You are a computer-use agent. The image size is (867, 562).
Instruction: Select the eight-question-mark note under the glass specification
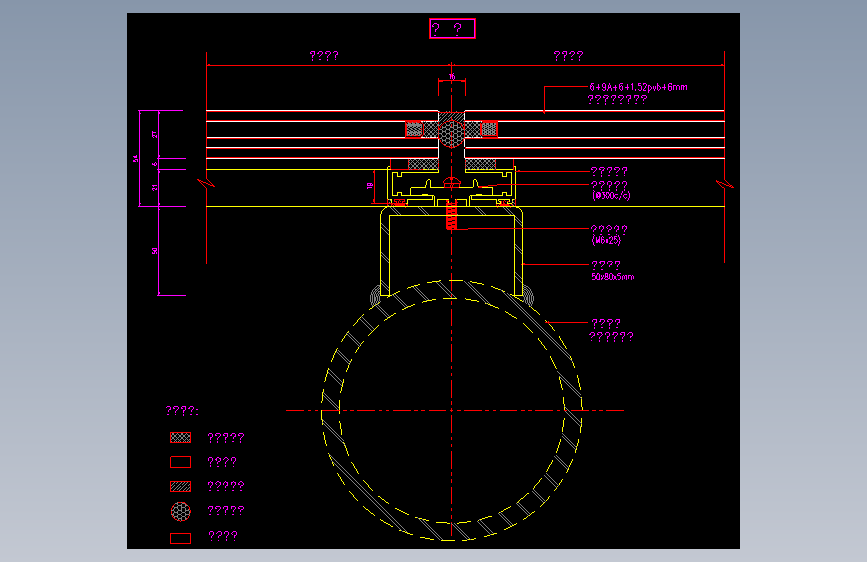coord(617,100)
